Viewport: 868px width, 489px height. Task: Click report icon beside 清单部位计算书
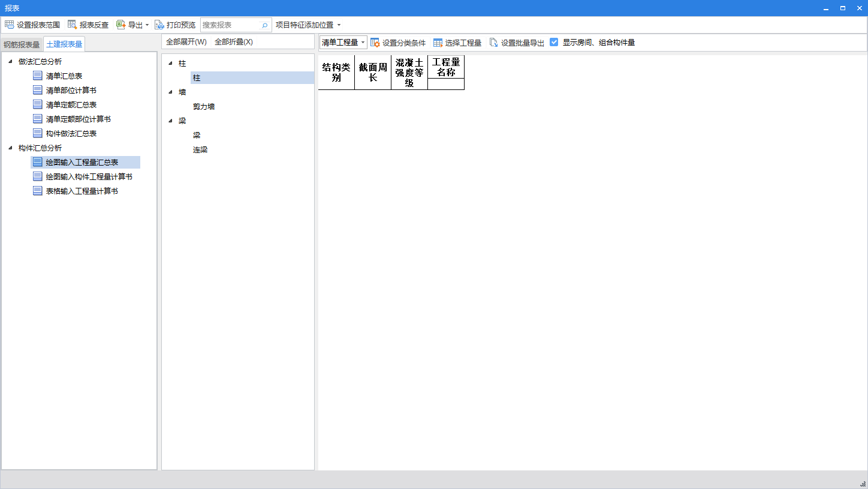click(x=38, y=90)
